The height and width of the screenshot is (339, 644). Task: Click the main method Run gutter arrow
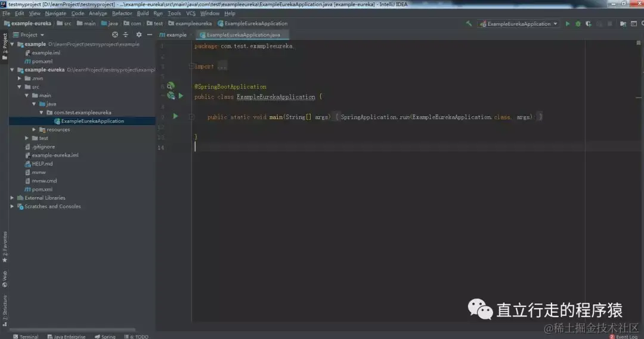click(x=175, y=116)
